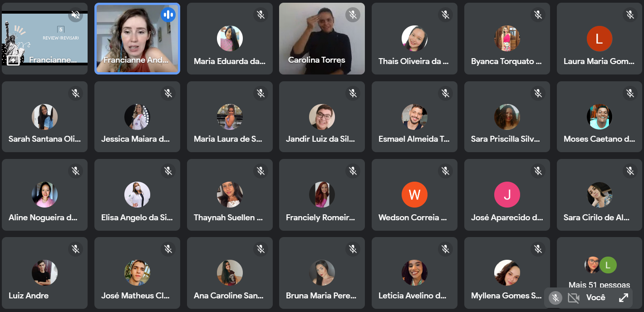Image resolution: width=644 pixels, height=312 pixels.
Task: Click mic-off icon on Wedson Correia tile
Action: click(445, 171)
